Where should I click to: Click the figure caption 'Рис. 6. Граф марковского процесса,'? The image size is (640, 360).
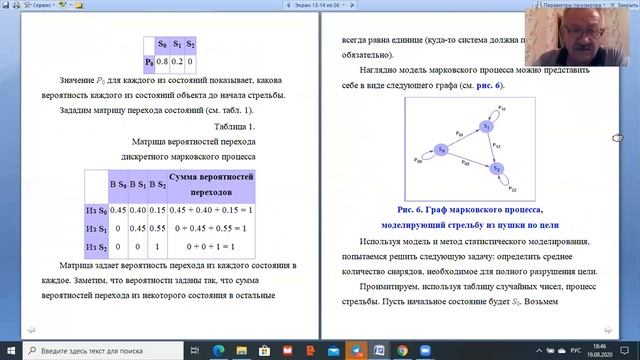(x=470, y=210)
